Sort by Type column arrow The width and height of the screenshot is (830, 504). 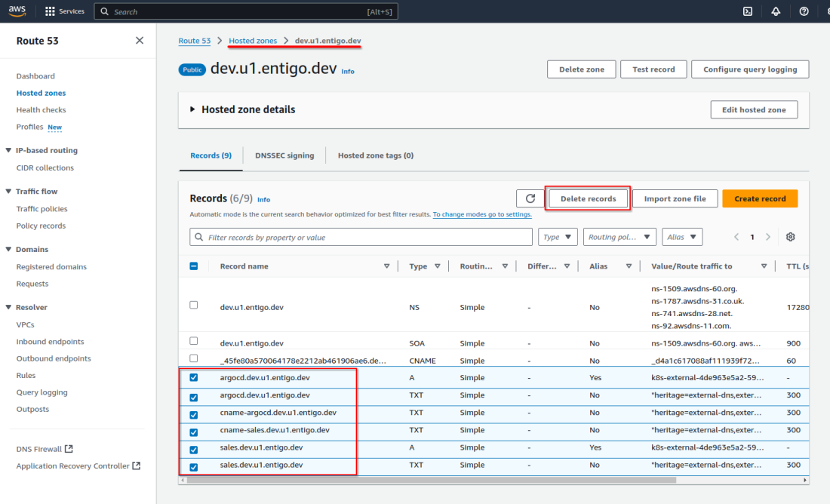pyautogui.click(x=437, y=266)
